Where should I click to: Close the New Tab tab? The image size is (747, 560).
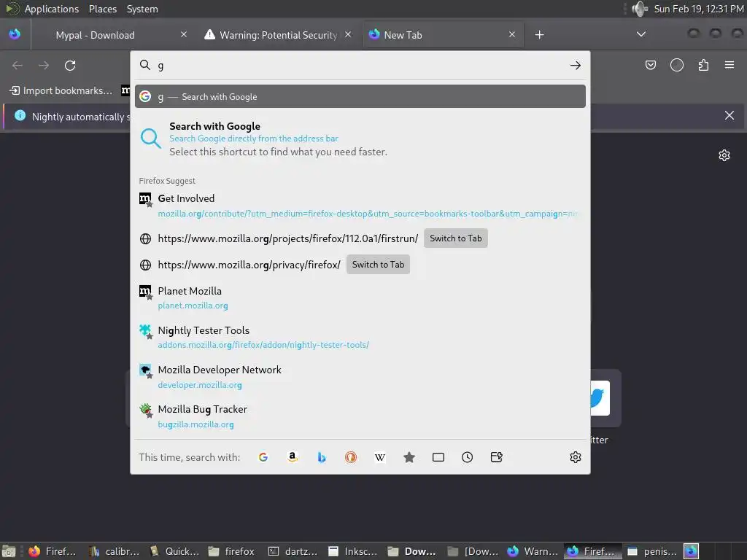tap(512, 34)
